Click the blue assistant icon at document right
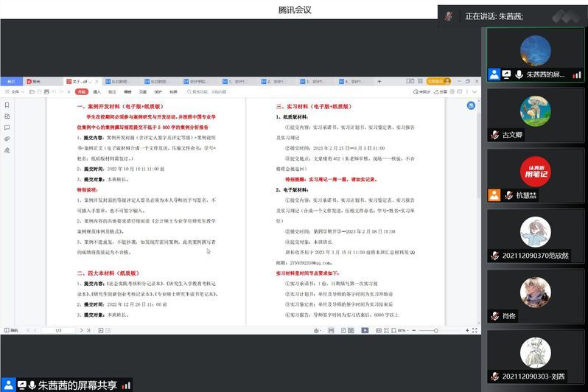The width and height of the screenshot is (588, 392). tap(471, 105)
